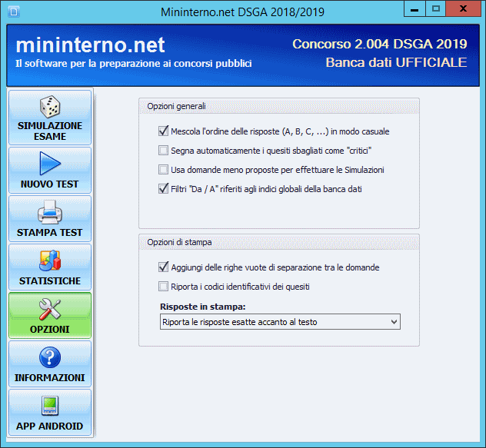This screenshot has width=486, height=448.
Task: Click the application icon in title bar
Action: point(11,11)
